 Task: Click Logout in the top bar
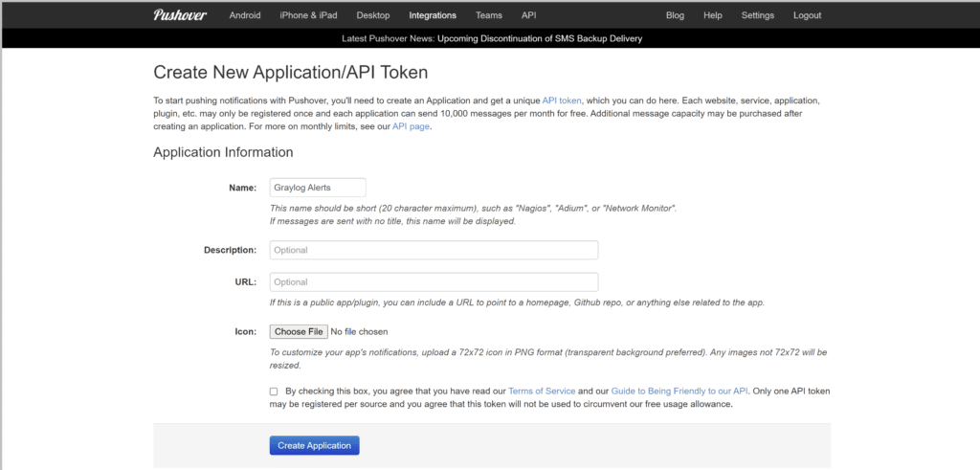pos(807,15)
